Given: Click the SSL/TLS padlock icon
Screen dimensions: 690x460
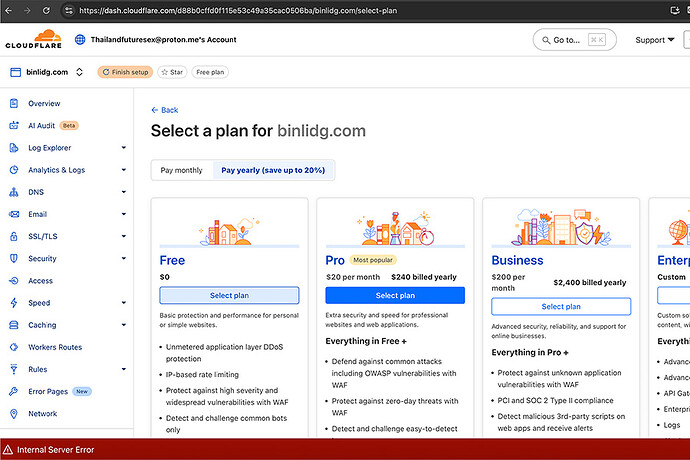Looking at the screenshot, I should coord(14,236).
